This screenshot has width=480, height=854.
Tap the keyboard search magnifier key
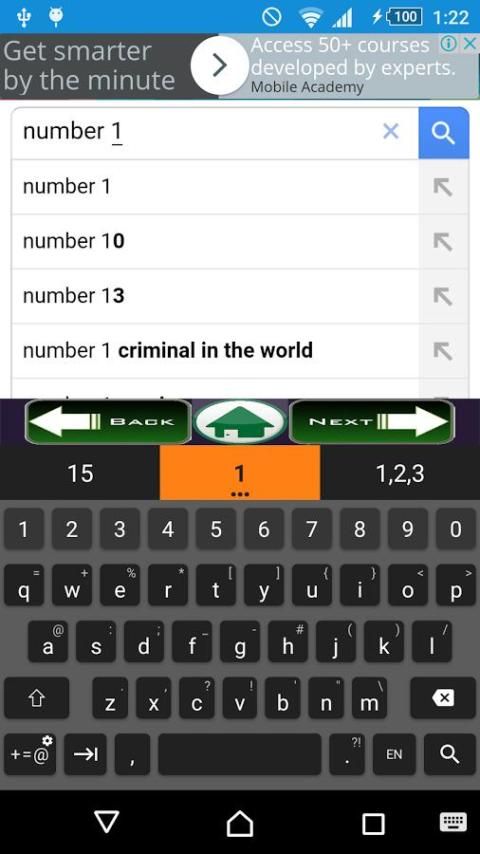(449, 754)
